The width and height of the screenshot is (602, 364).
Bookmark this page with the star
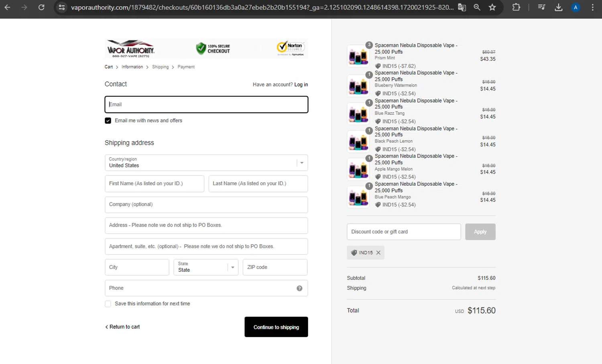coord(492,7)
